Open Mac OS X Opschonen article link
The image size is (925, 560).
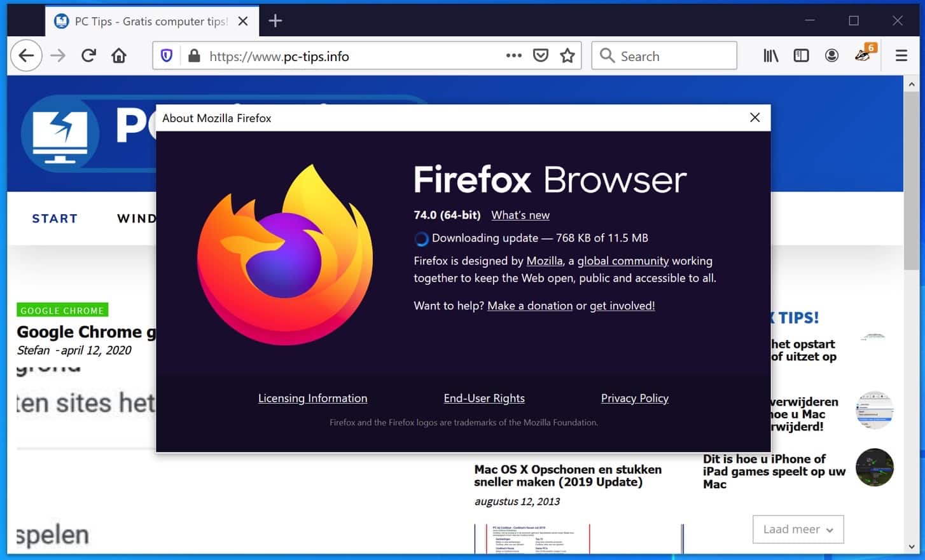coord(567,475)
